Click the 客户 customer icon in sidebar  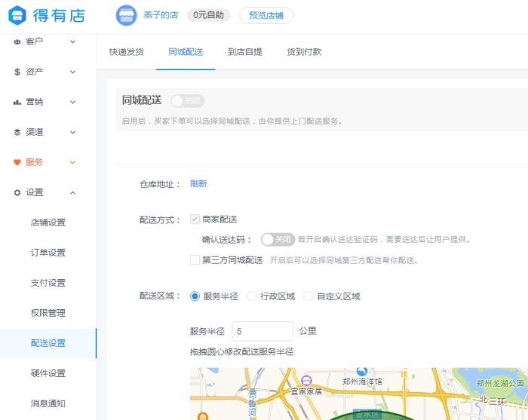[x=17, y=41]
